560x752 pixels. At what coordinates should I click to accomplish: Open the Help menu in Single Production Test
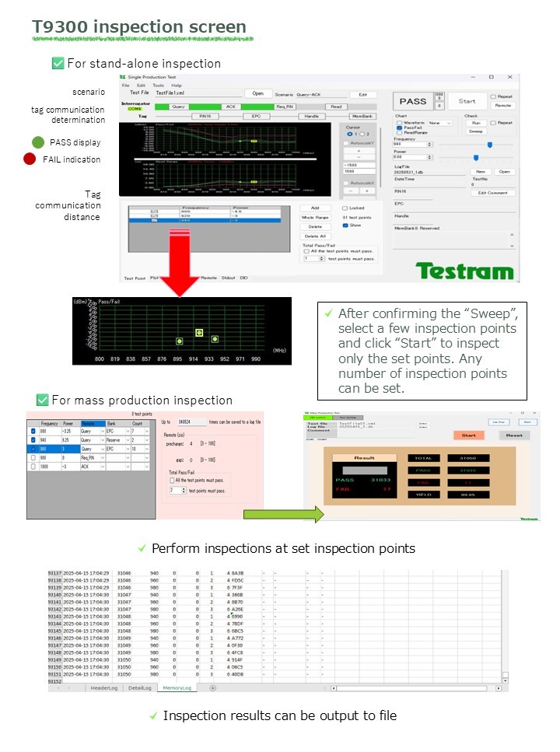click(177, 86)
